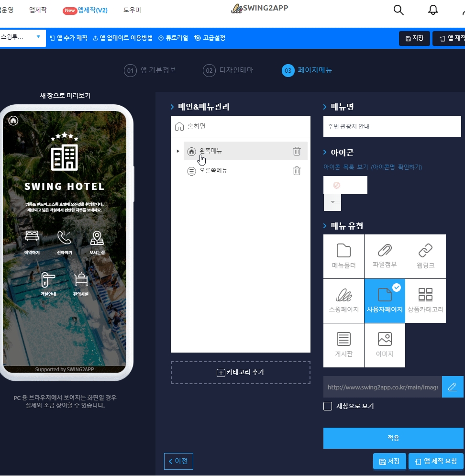465x476 pixels.
Task: Click the search magnifier icon
Action: point(398,10)
